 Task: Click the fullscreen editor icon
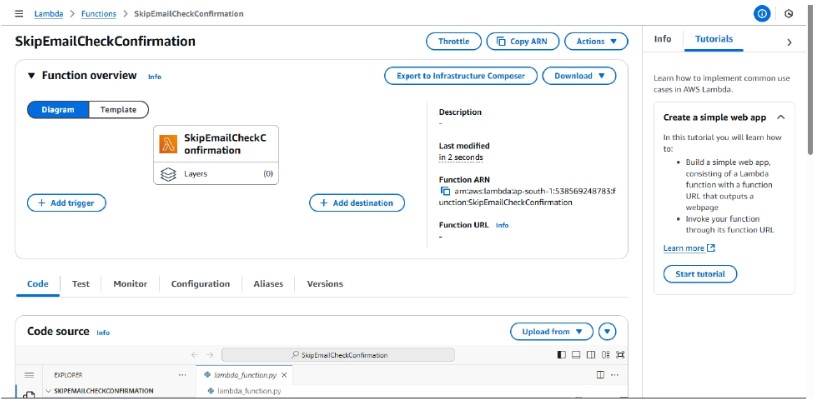[620, 355]
